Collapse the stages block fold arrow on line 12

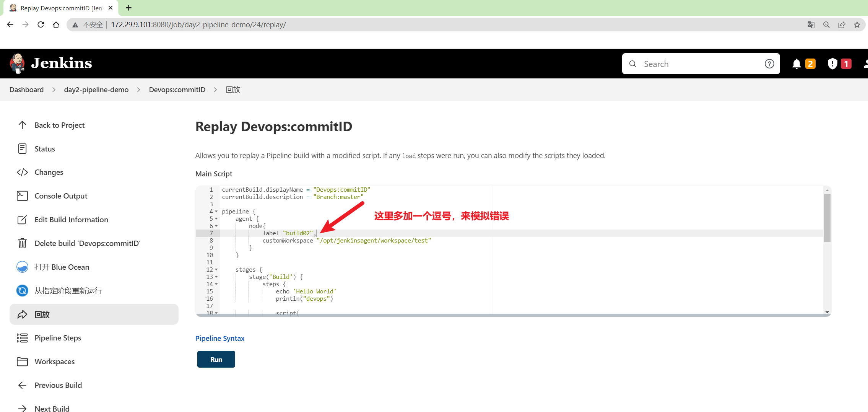click(x=216, y=270)
